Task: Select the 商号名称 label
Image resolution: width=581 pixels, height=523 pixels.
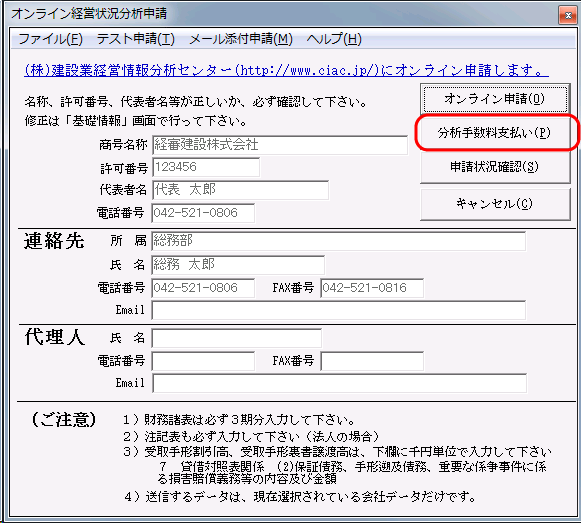Action: pyautogui.click(x=123, y=145)
